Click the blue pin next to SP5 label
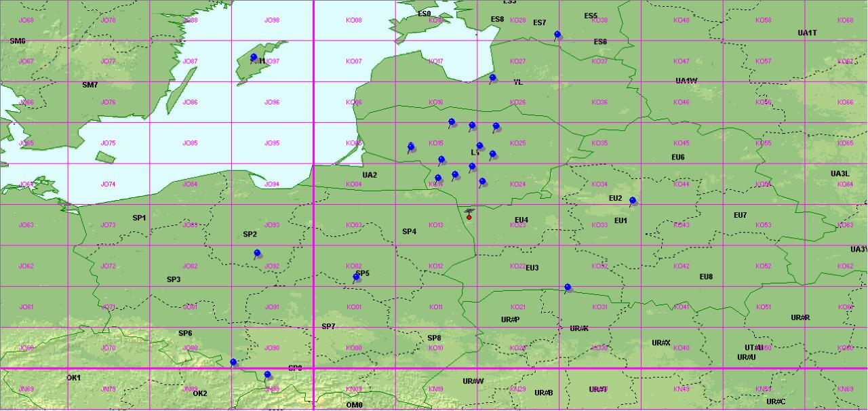This screenshot has width=868, height=411. pos(357,277)
